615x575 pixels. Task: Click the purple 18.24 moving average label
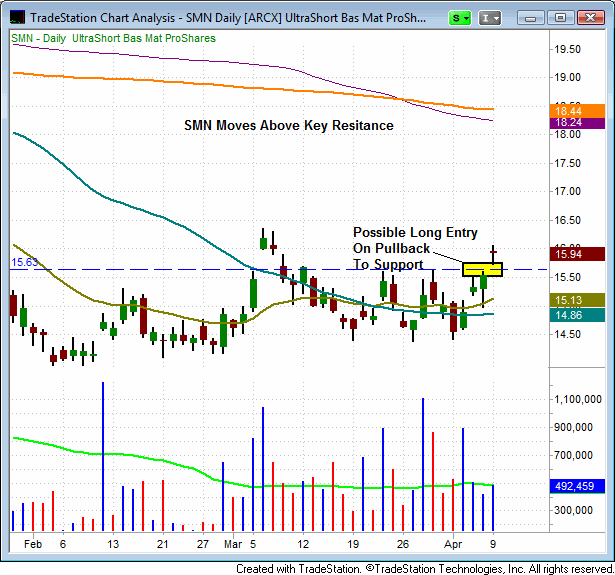tap(577, 123)
